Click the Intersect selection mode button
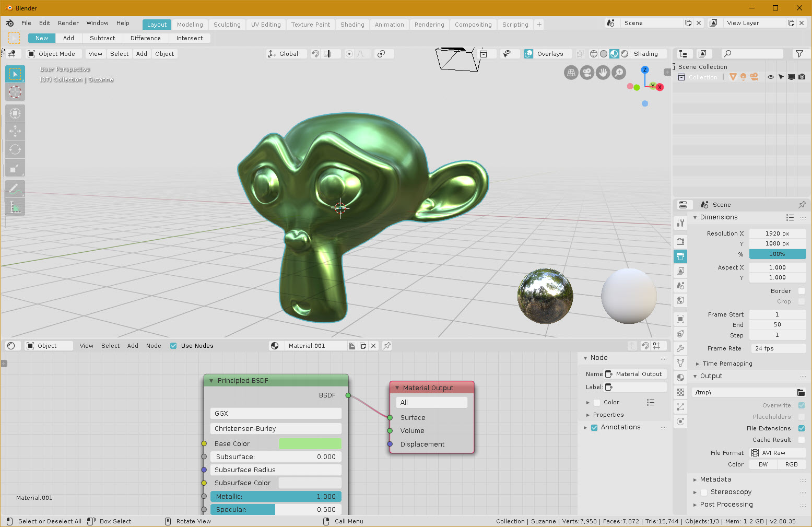This screenshot has width=812, height=527. tap(190, 38)
